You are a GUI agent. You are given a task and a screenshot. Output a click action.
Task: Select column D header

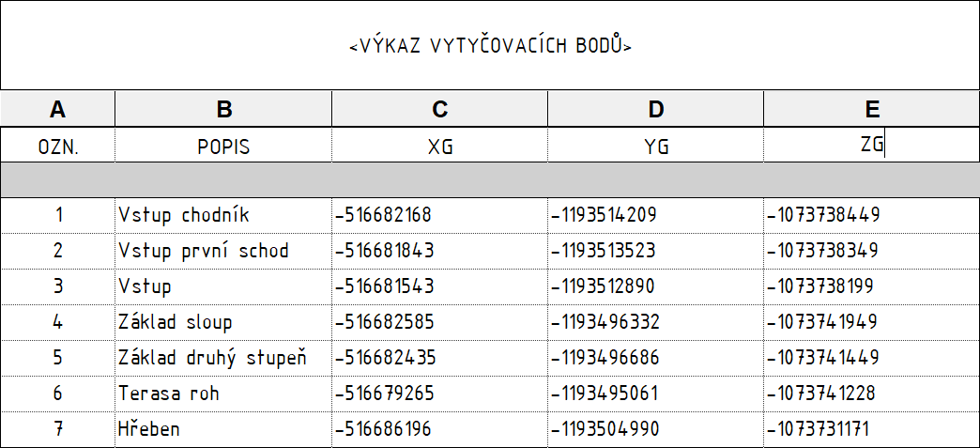tap(655, 110)
